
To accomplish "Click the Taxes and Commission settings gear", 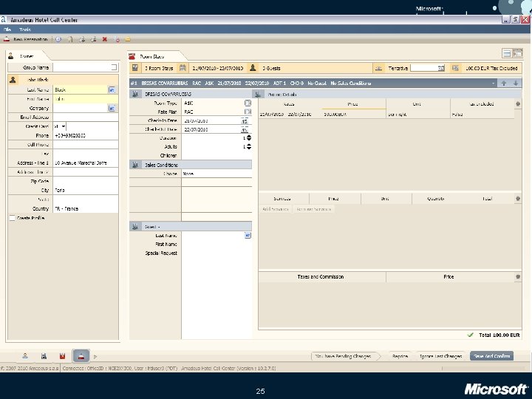I will [x=518, y=277].
